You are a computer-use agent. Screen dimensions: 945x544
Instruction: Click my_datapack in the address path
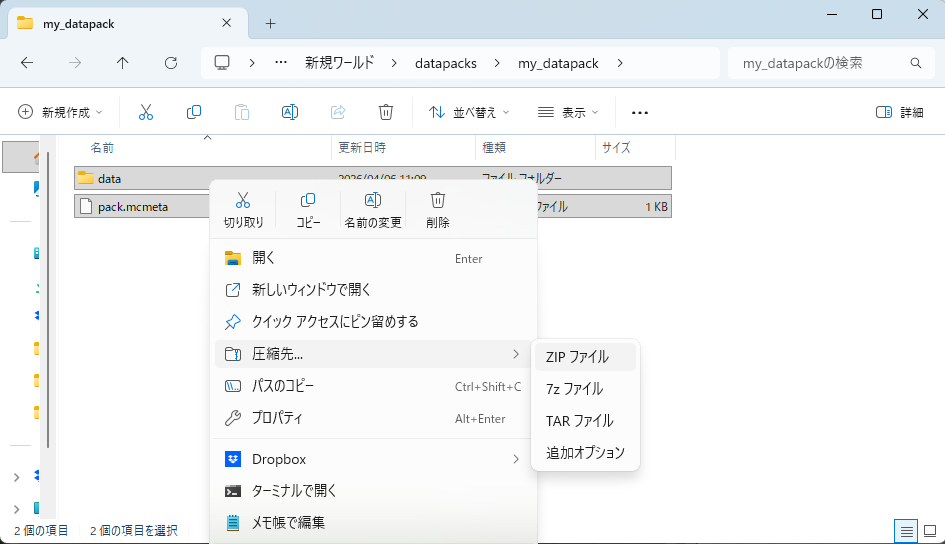558,63
